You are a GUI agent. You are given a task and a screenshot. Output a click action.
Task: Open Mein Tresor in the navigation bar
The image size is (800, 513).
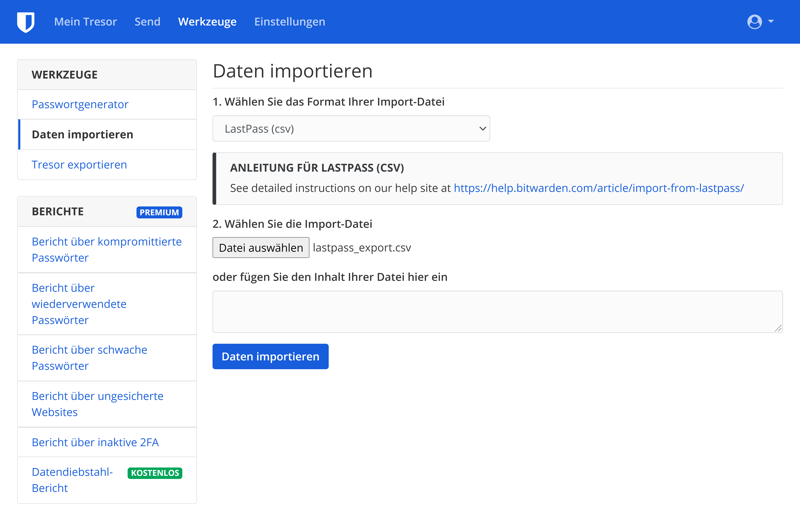(85, 22)
